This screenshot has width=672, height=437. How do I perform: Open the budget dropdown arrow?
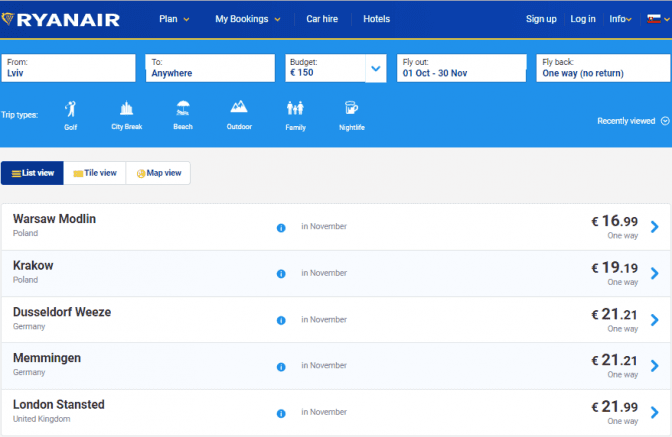coord(376,68)
